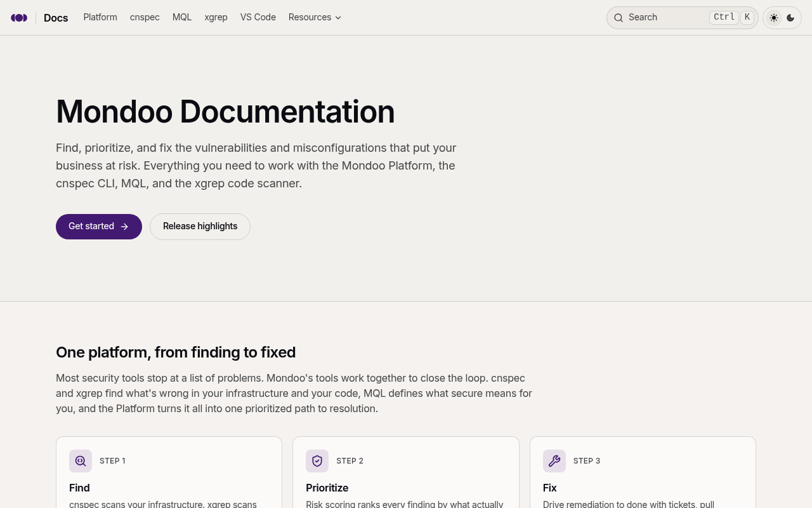Click the Step 1 Find scan icon
The width and height of the screenshot is (812, 508).
tap(81, 461)
